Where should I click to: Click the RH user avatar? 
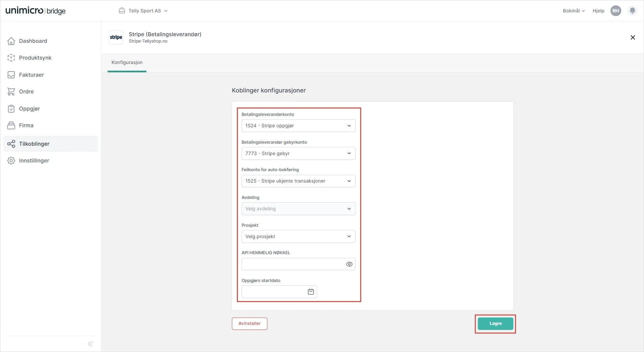click(x=616, y=11)
